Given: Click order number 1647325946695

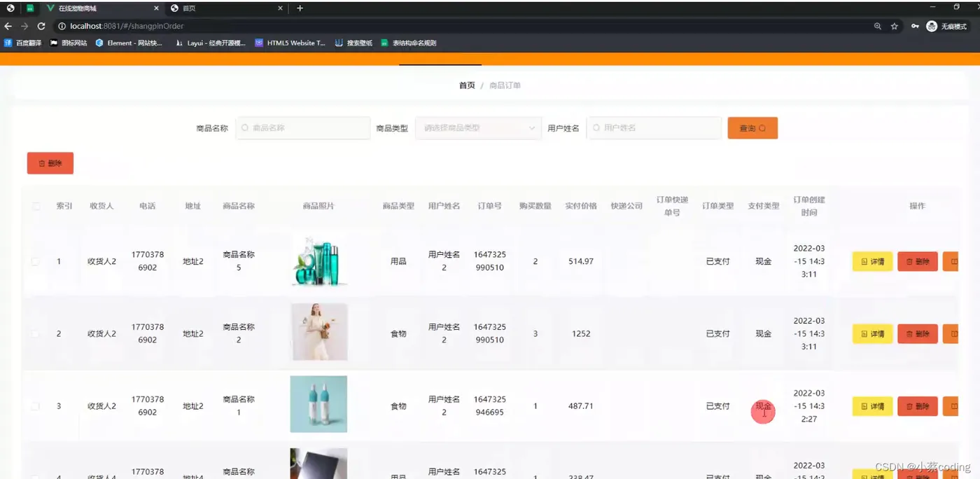Looking at the screenshot, I should coord(489,406).
